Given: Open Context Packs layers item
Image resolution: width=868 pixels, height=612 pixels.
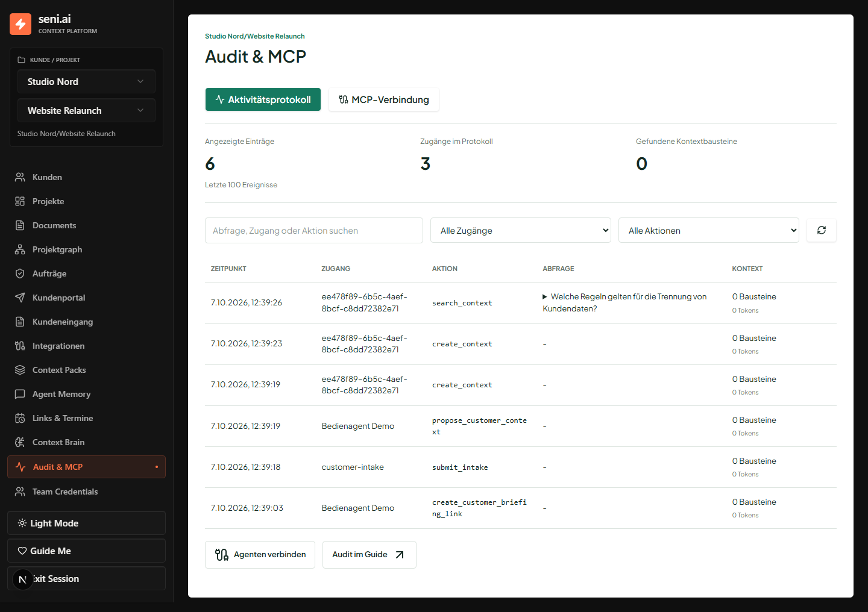Looking at the screenshot, I should (86, 370).
